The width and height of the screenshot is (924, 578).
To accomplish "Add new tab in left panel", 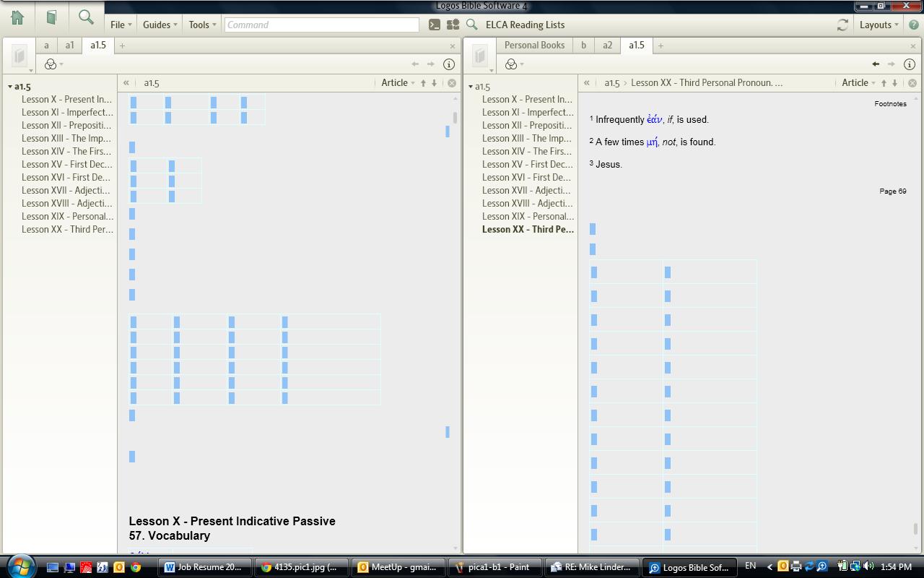I will (122, 46).
